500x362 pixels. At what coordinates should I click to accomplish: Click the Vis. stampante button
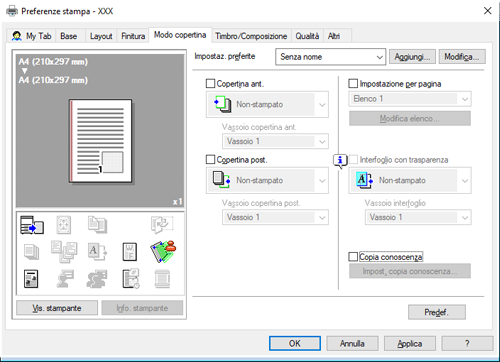(57, 308)
